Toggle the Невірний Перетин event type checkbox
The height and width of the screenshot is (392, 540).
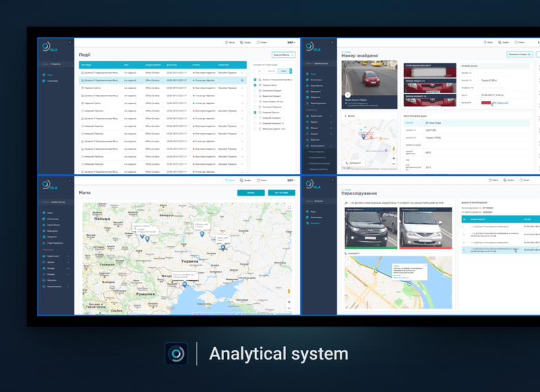pos(255,113)
